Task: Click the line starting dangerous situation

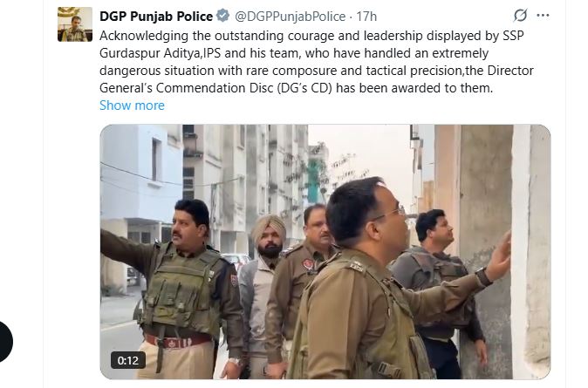Action: [316, 71]
